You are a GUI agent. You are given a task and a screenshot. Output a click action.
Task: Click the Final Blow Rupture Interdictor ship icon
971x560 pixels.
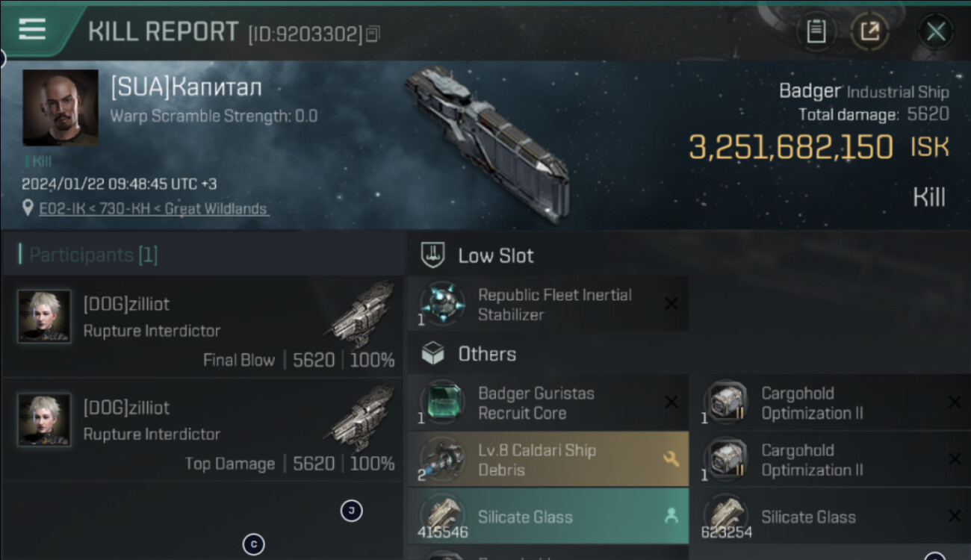[x=362, y=314]
